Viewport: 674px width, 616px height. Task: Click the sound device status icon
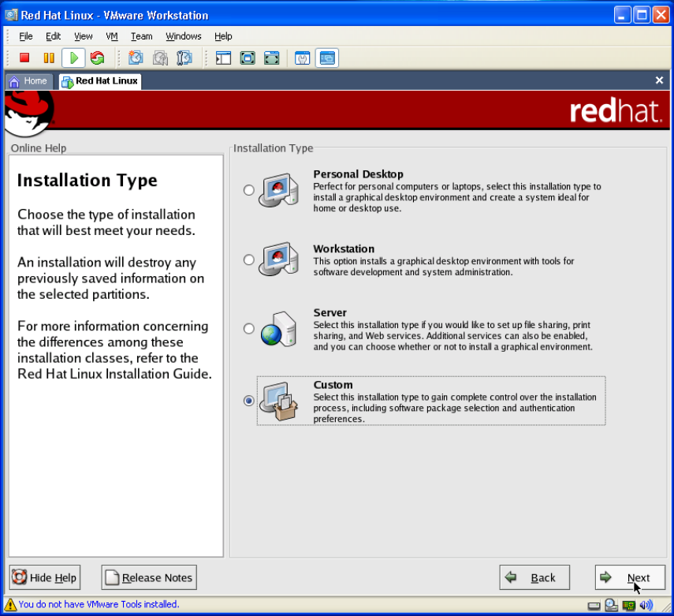646,605
